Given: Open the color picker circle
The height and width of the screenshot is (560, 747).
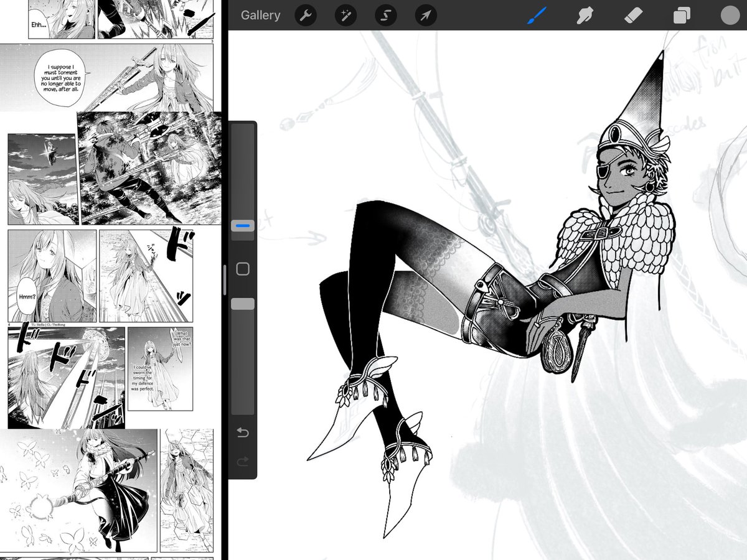Looking at the screenshot, I should (730, 16).
